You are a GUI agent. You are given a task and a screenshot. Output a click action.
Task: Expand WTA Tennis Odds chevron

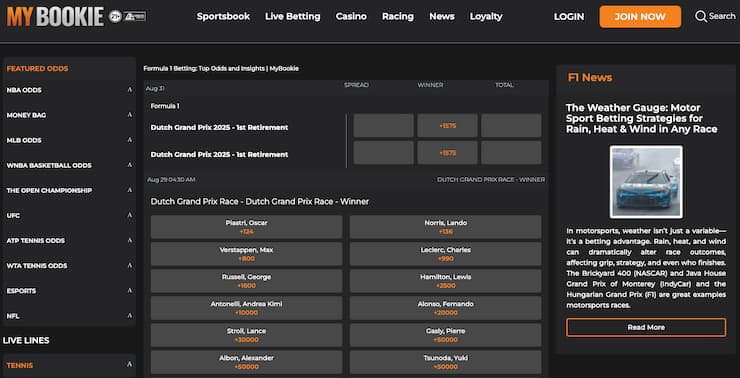(x=130, y=265)
